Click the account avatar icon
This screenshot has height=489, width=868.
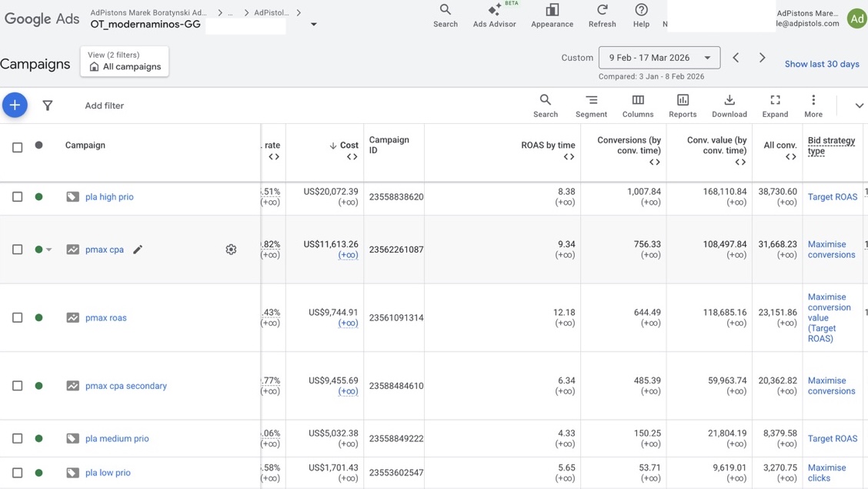click(857, 18)
